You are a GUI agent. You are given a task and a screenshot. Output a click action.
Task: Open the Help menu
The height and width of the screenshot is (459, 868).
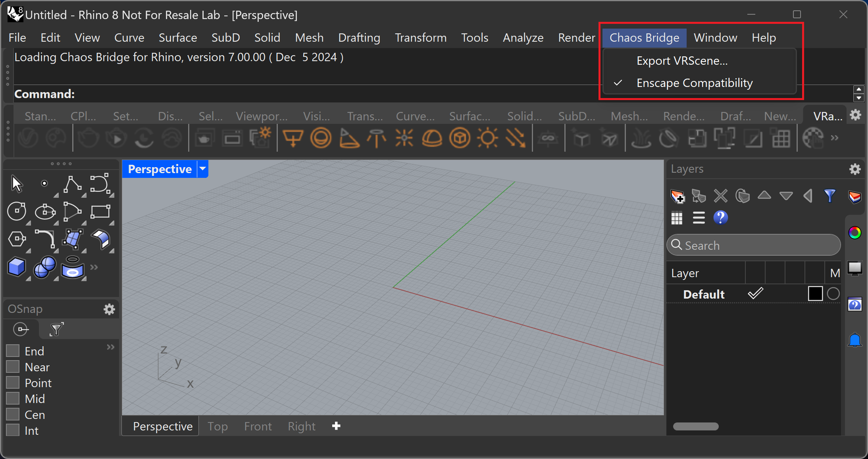pos(764,38)
